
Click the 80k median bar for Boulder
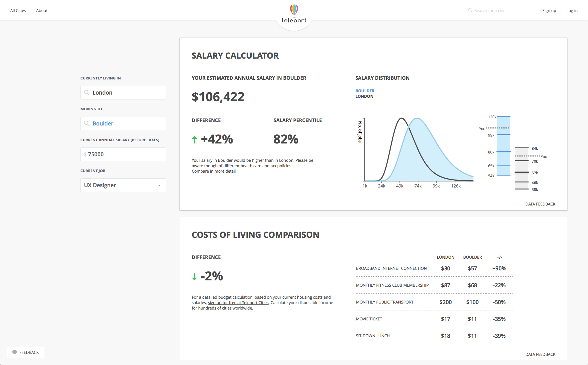(x=503, y=151)
